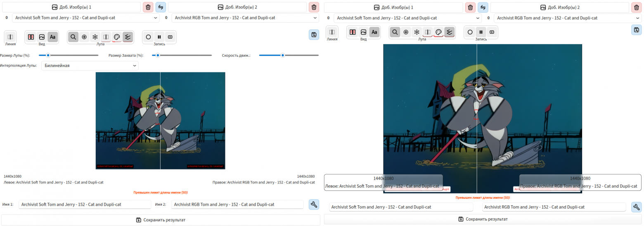Click picture view icon in enlarged-preview window
This screenshot has height=226, width=644.
(363, 32)
